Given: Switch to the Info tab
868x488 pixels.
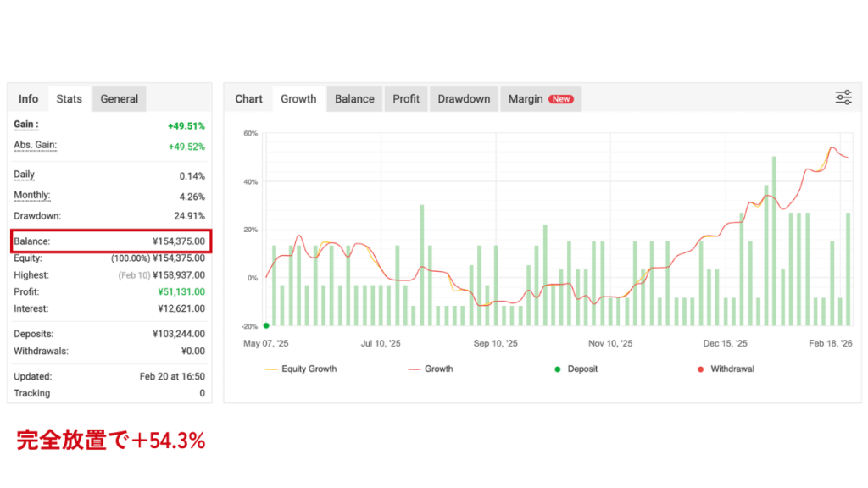Looking at the screenshot, I should click(x=29, y=99).
